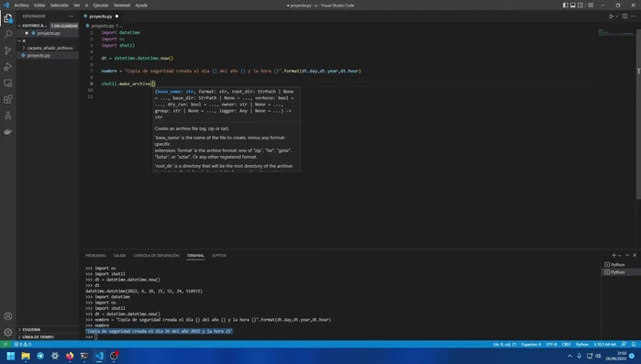Toggle the bottom panel visibility

click(573, 6)
